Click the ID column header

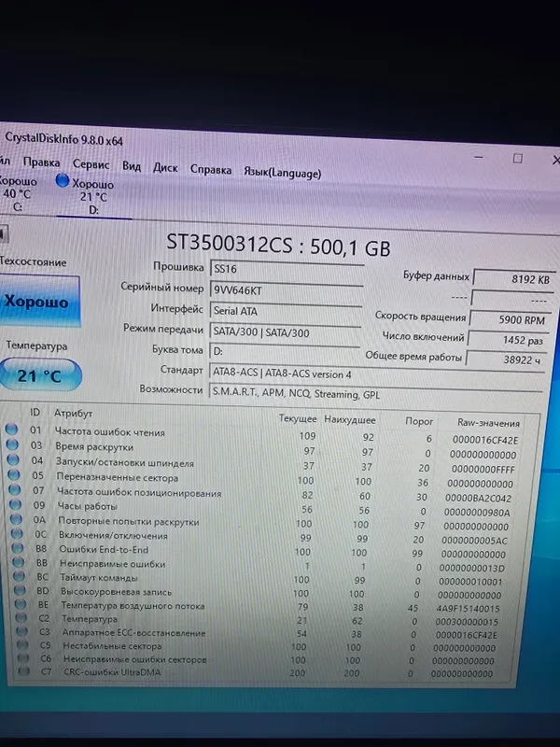point(35,412)
